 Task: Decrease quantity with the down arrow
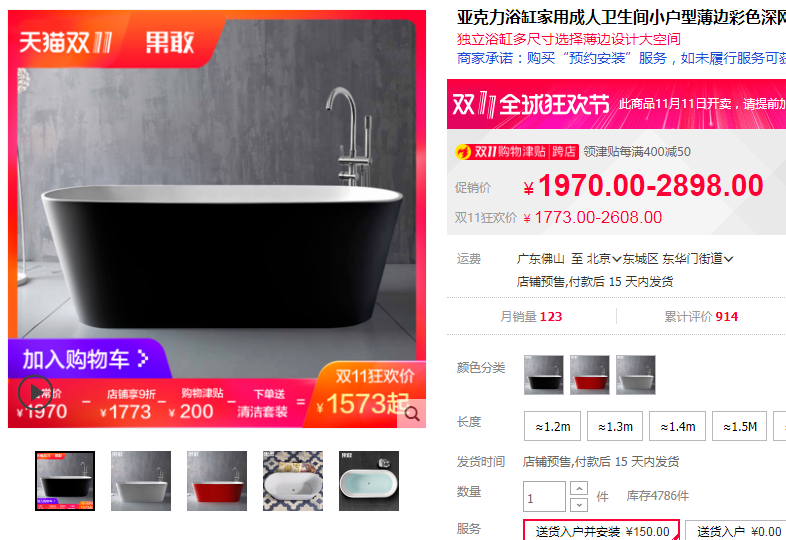[x=579, y=504]
